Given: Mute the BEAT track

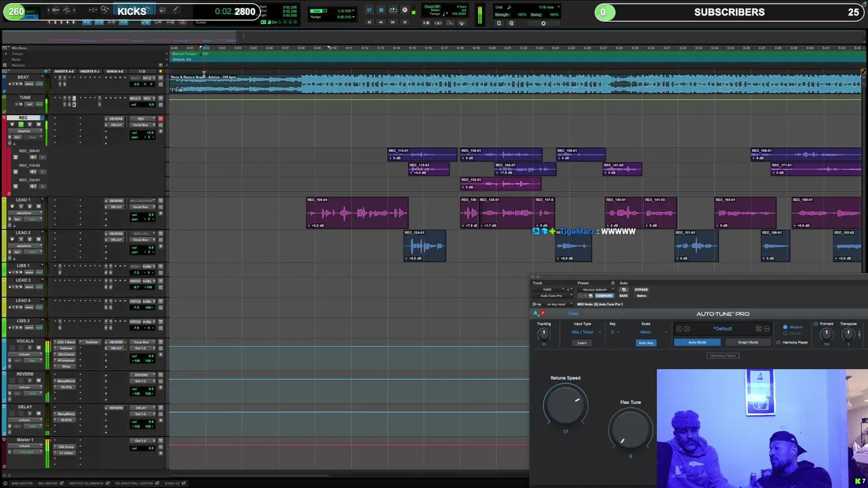Looking at the screenshot, I should [x=20, y=84].
